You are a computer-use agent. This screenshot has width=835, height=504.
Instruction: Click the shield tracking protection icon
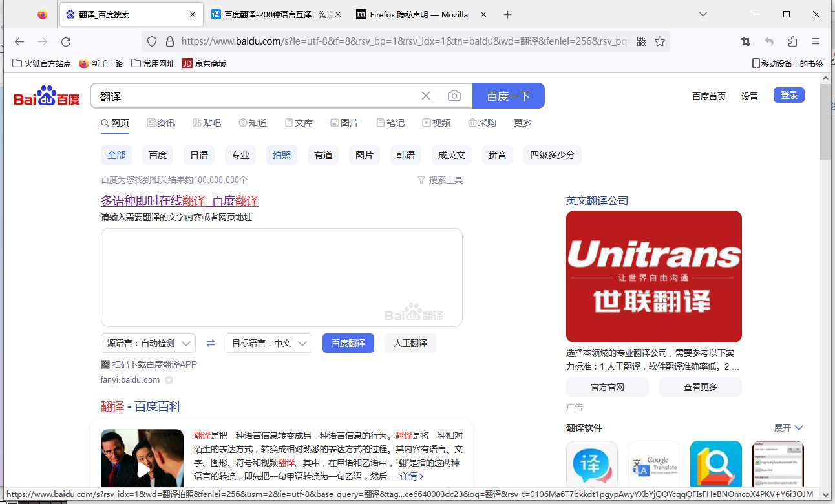coord(152,41)
